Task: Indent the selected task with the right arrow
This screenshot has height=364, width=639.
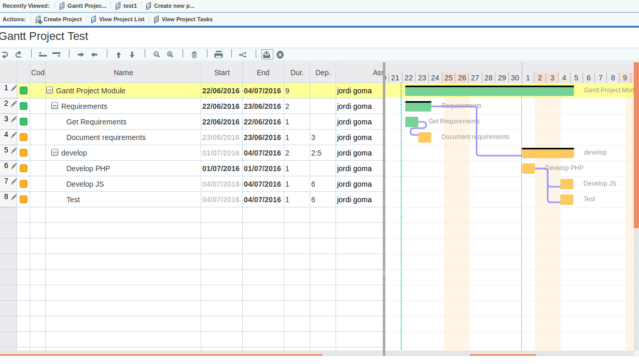Action: tap(80, 54)
